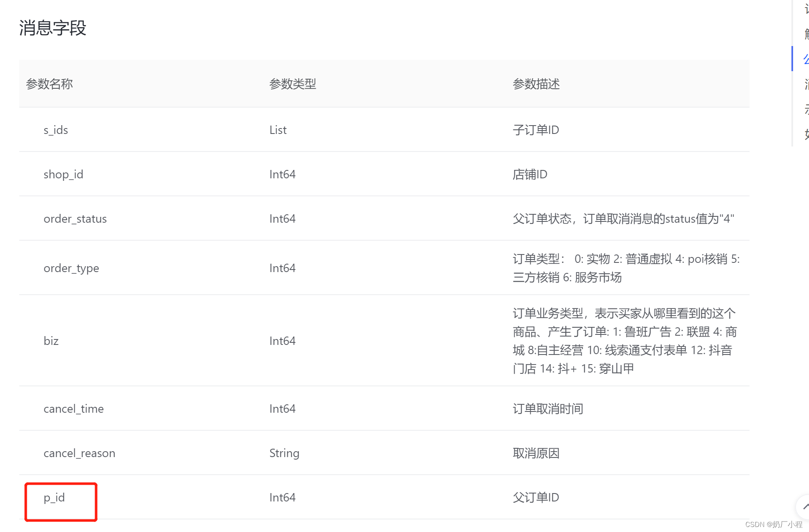809x532 pixels.
Task: Click the 'order_type' parameter name
Action: click(x=71, y=268)
